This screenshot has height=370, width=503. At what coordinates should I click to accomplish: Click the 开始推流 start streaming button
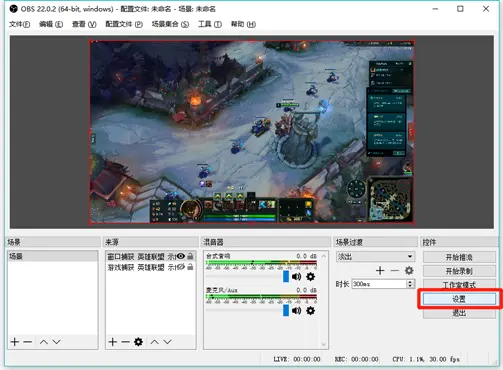coord(459,257)
